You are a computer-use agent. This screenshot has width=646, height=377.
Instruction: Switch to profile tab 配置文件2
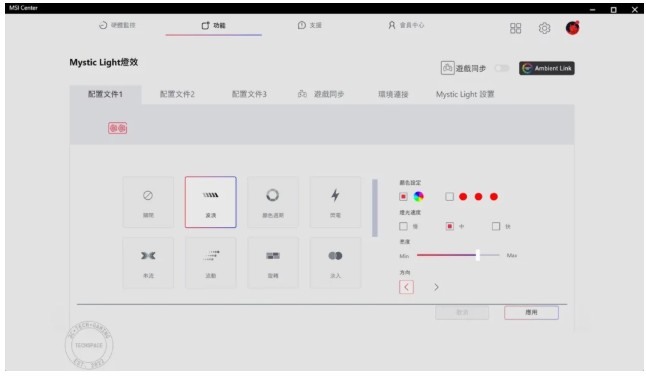177,94
